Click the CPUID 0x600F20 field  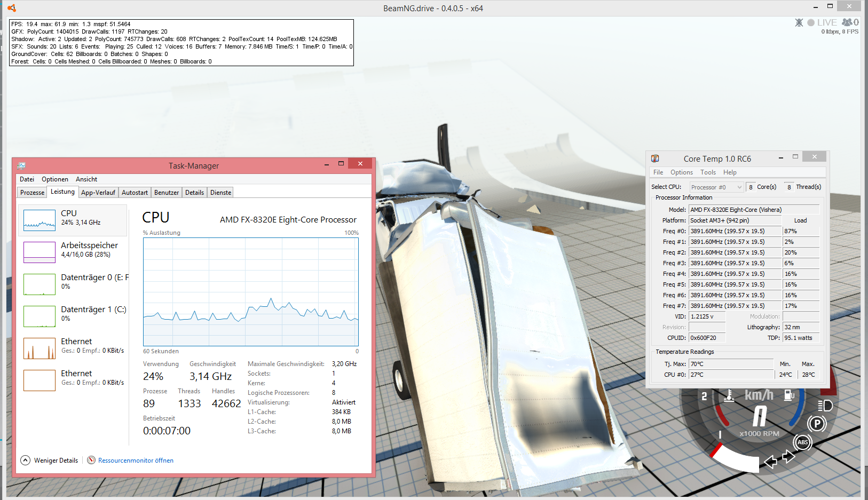(707, 338)
